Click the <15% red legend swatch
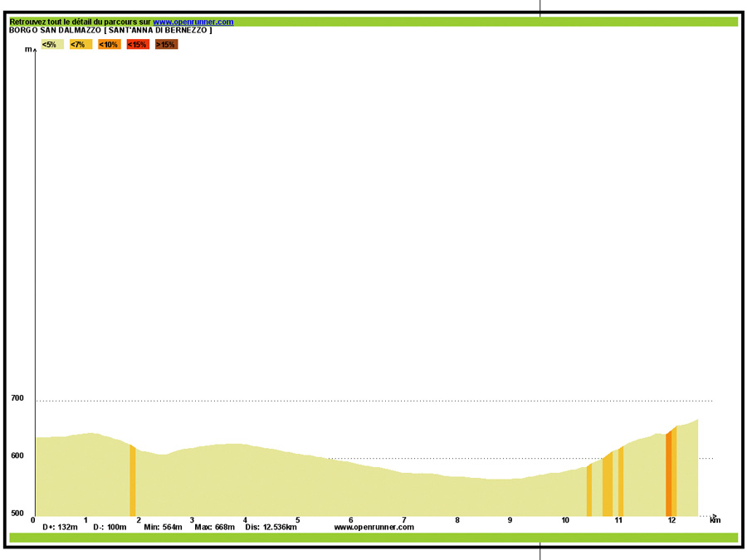This screenshot has height=560, width=747. pos(138,44)
